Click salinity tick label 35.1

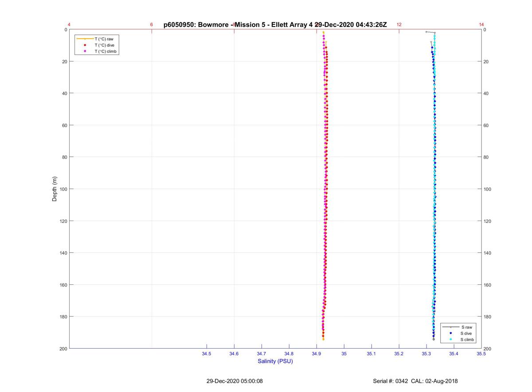click(x=372, y=353)
